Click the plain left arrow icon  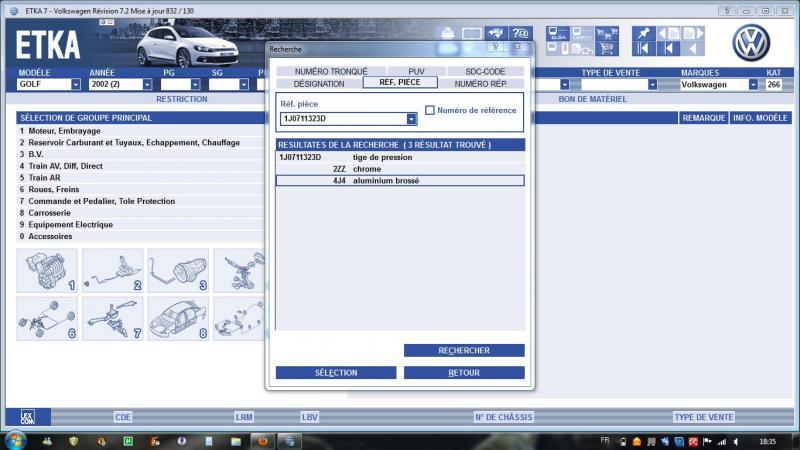[693, 49]
